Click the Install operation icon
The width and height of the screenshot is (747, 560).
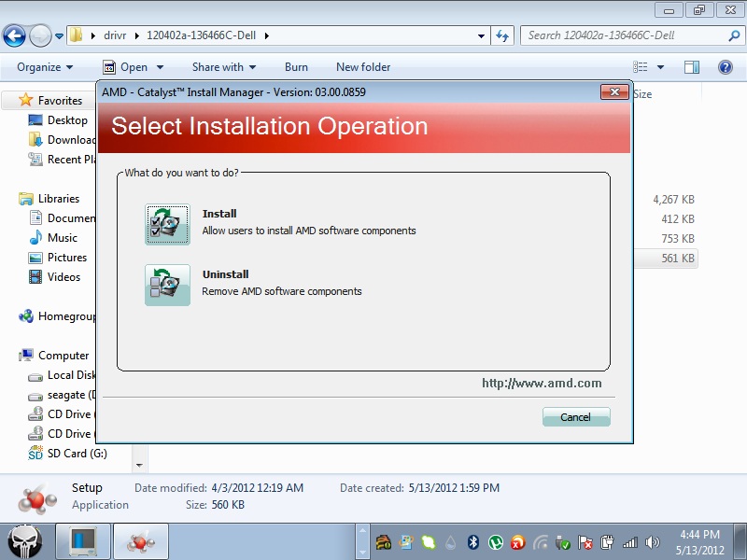pos(167,224)
